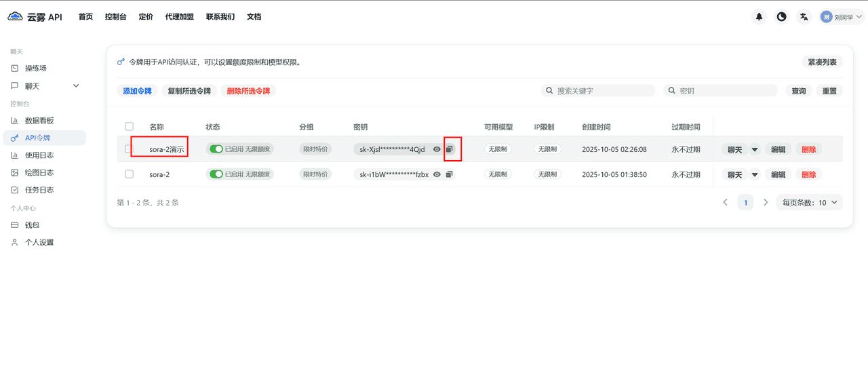
Task: Reveal the sora-2演示 key with eye icon
Action: coord(437,149)
